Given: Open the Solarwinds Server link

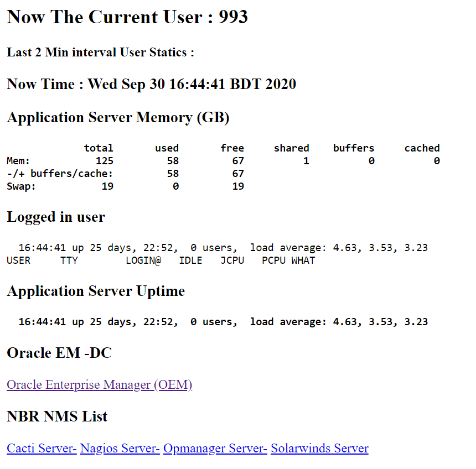Looking at the screenshot, I should [320, 448].
